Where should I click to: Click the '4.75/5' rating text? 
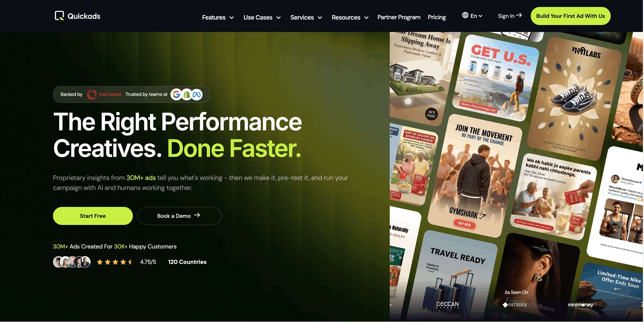point(148,262)
